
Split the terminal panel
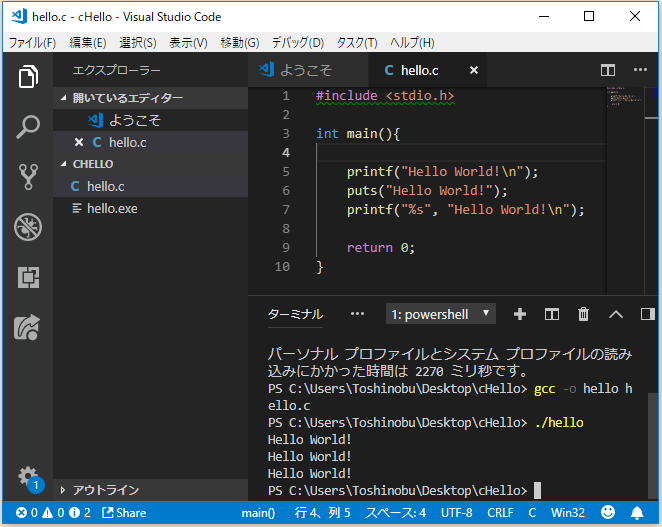(x=551, y=314)
